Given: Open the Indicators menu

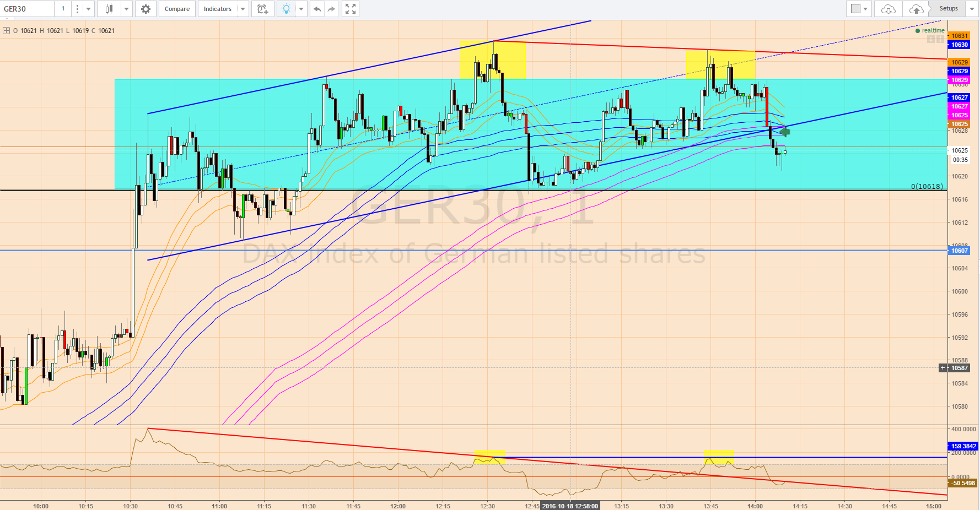Looking at the screenshot, I should pyautogui.click(x=218, y=9).
